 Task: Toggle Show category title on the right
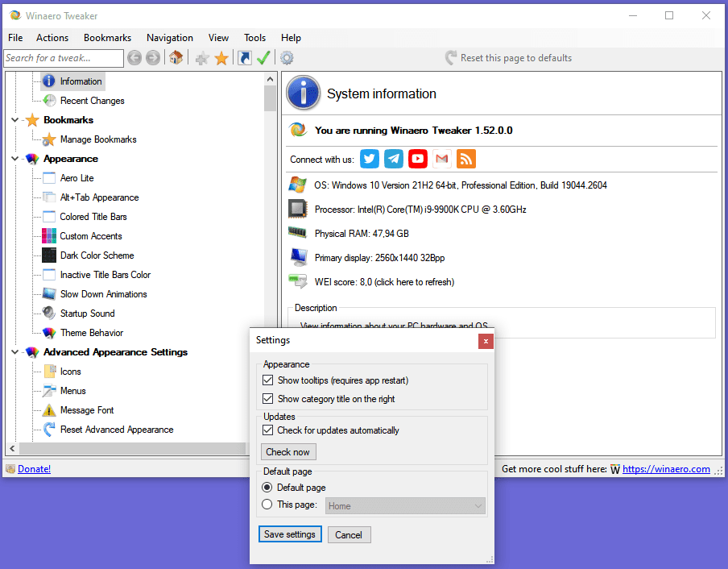267,398
